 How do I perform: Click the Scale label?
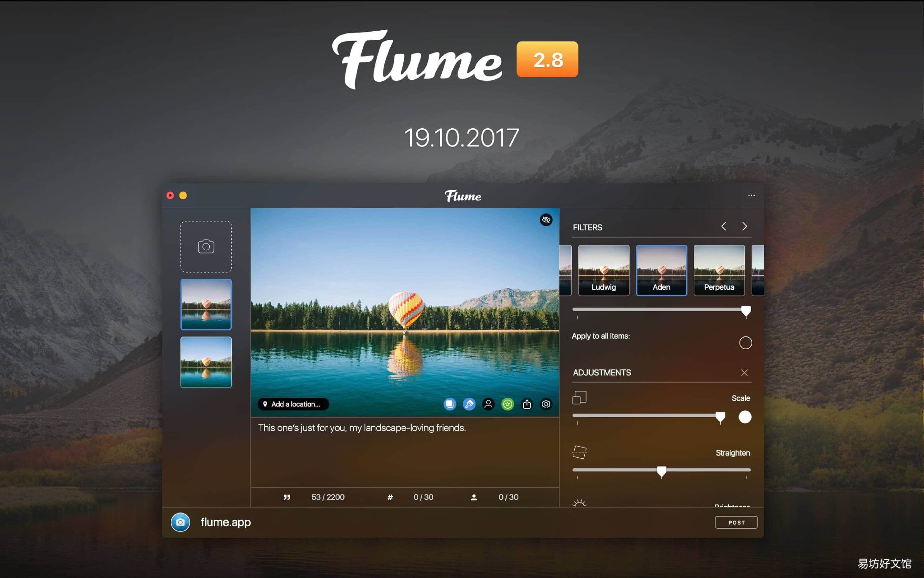click(741, 398)
